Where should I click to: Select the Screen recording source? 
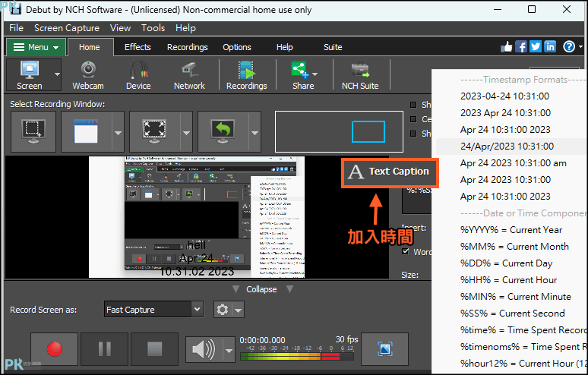[30, 75]
